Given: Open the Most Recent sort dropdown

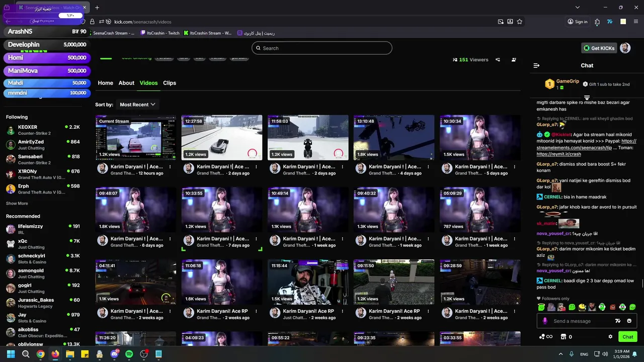Looking at the screenshot, I should pos(137,105).
